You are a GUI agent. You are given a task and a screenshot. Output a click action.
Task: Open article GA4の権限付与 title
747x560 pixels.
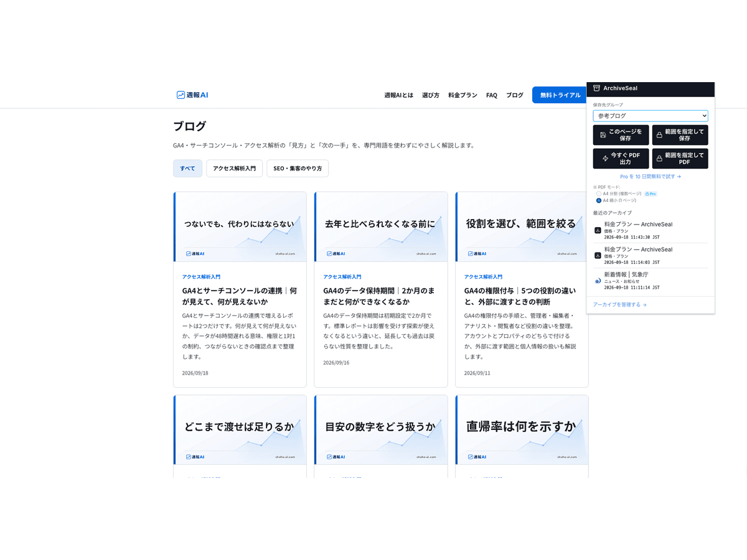tap(520, 296)
